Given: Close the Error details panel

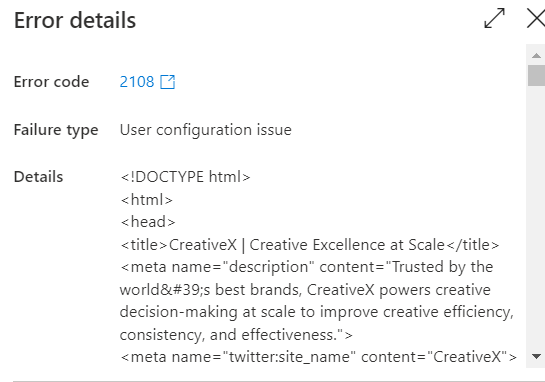Looking at the screenshot, I should coord(536,18).
